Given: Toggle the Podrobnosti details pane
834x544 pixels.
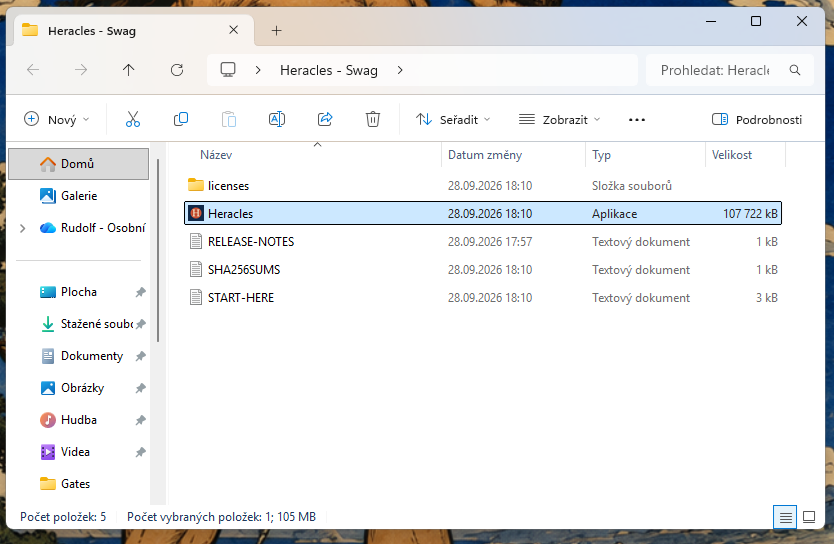Looking at the screenshot, I should [x=757, y=120].
